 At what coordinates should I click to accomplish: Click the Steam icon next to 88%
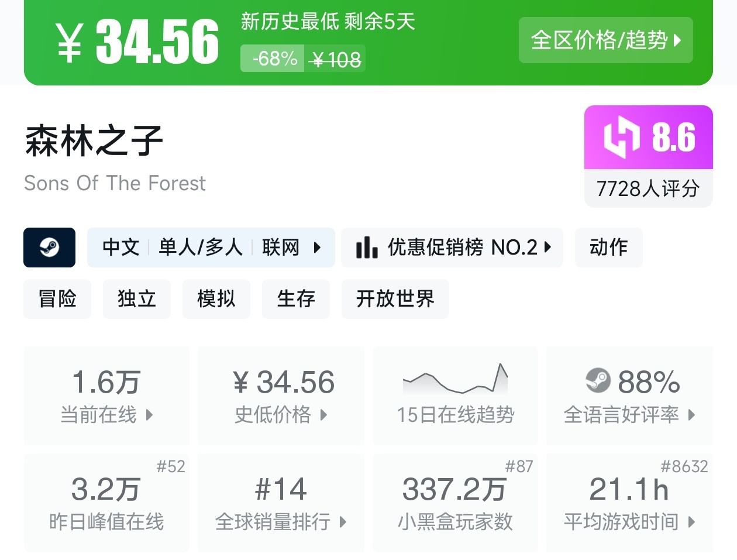click(598, 381)
